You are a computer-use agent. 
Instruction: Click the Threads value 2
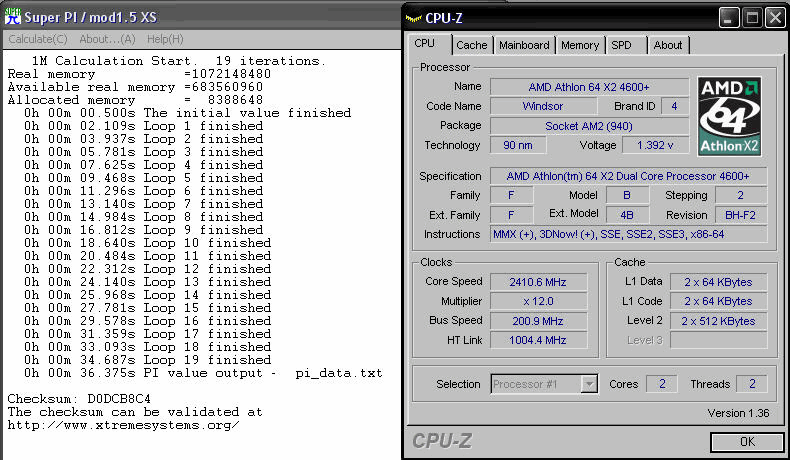pyautogui.click(x=752, y=384)
